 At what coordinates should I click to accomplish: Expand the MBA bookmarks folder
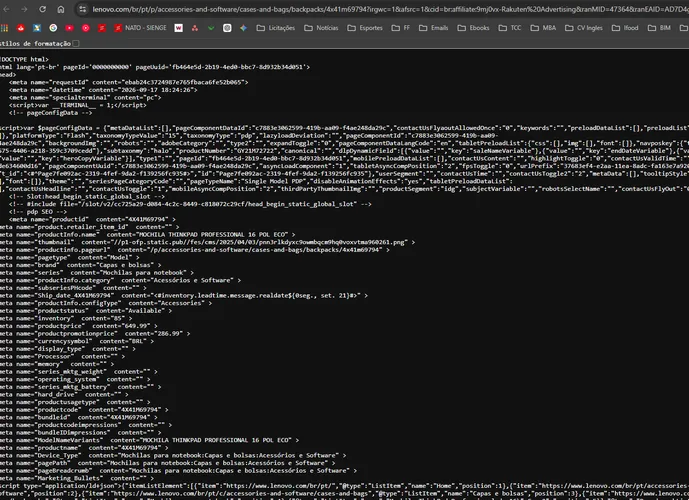[543, 28]
